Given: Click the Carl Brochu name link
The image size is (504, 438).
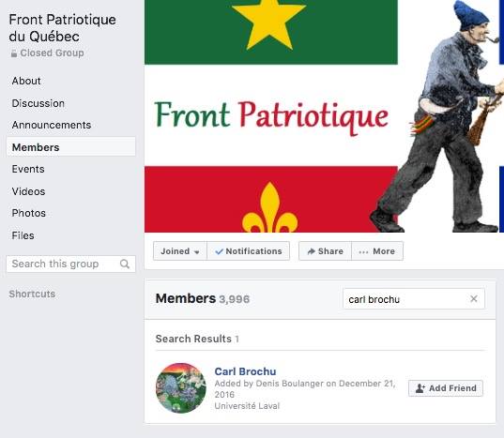Looking at the screenshot, I should click(245, 371).
